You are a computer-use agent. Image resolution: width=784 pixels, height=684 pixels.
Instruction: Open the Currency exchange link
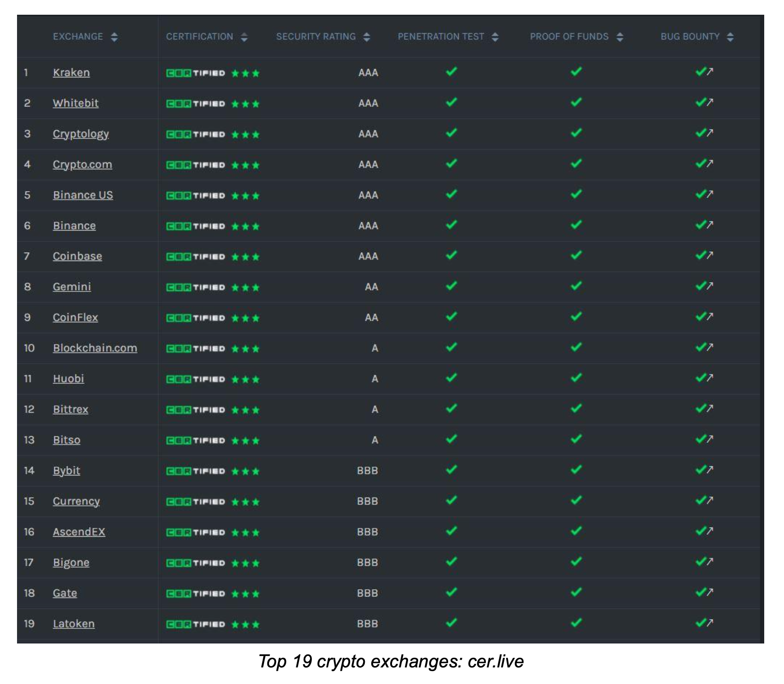tap(76, 501)
